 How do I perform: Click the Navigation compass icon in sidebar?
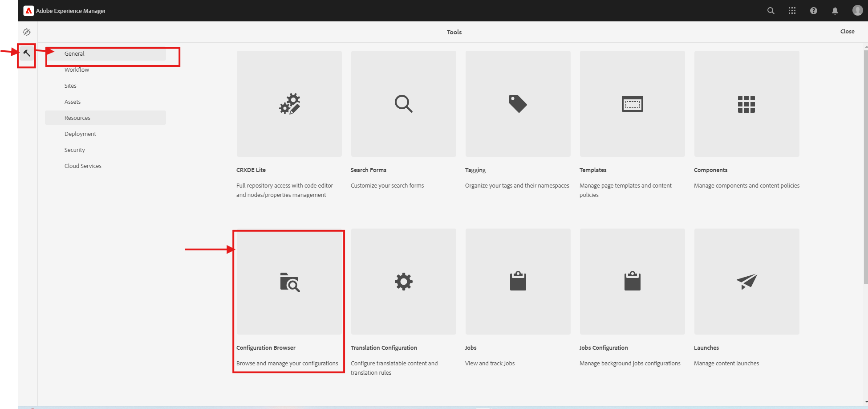pos(27,32)
